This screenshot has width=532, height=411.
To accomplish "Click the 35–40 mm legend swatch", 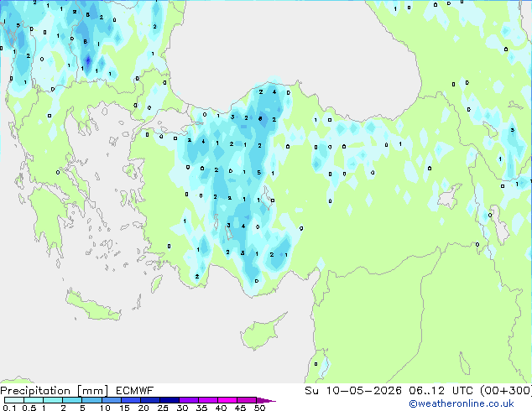I will (207, 400).
